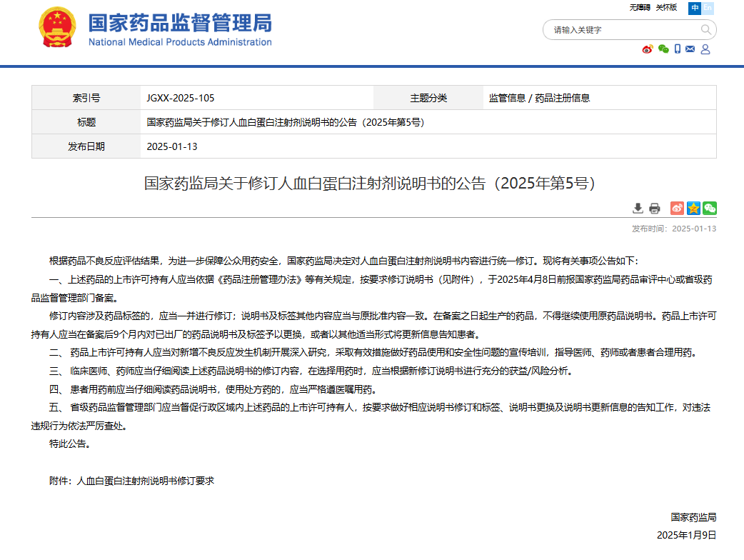Click the email envelope icon
Screen dimensions: 744x560
coord(690,49)
